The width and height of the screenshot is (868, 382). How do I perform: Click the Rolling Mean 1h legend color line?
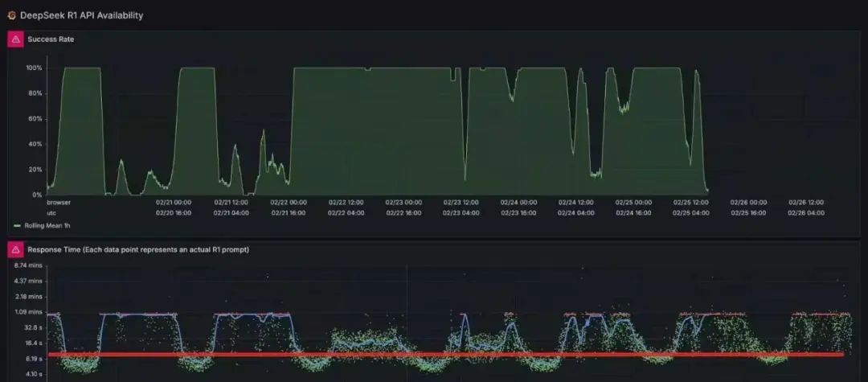pos(17,226)
